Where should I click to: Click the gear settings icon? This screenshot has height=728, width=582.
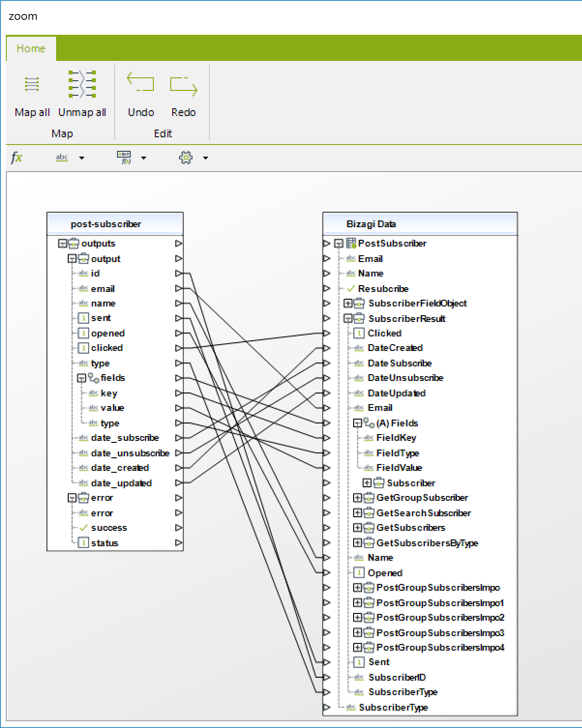tap(186, 158)
